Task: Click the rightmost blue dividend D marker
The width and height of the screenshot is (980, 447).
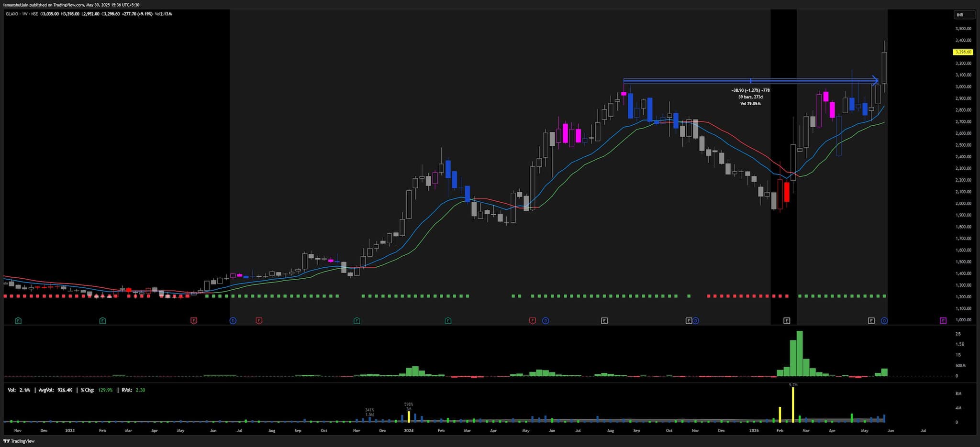Action: click(884, 321)
